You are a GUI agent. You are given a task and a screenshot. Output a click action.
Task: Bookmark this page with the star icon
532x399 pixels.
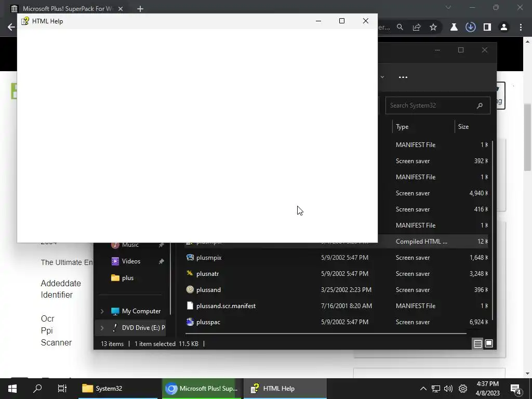point(433,27)
